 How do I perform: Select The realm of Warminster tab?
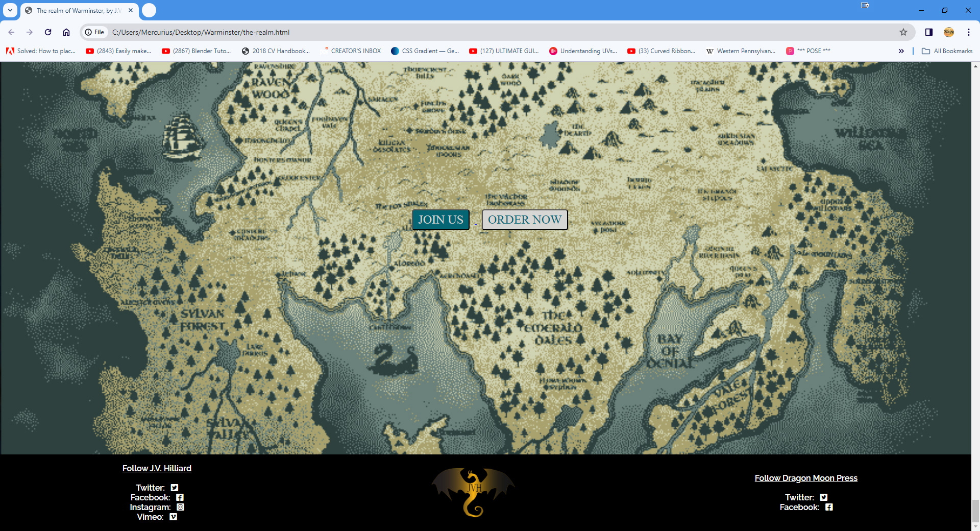tap(79, 10)
